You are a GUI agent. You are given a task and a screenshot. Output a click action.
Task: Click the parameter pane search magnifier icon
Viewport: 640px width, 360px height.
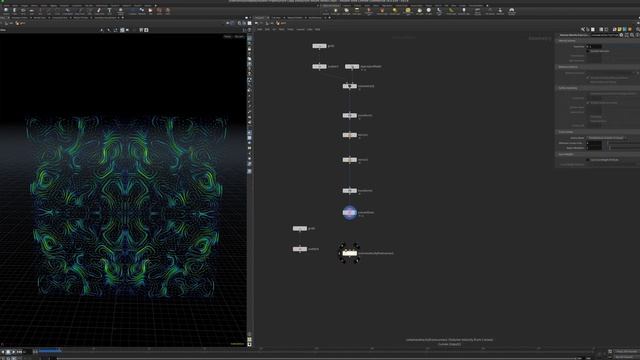tap(632, 35)
